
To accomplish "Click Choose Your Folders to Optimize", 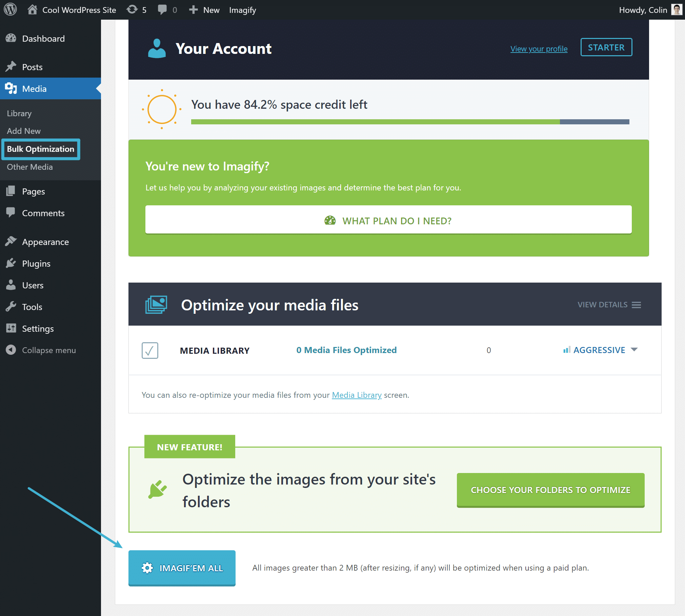I will [550, 490].
